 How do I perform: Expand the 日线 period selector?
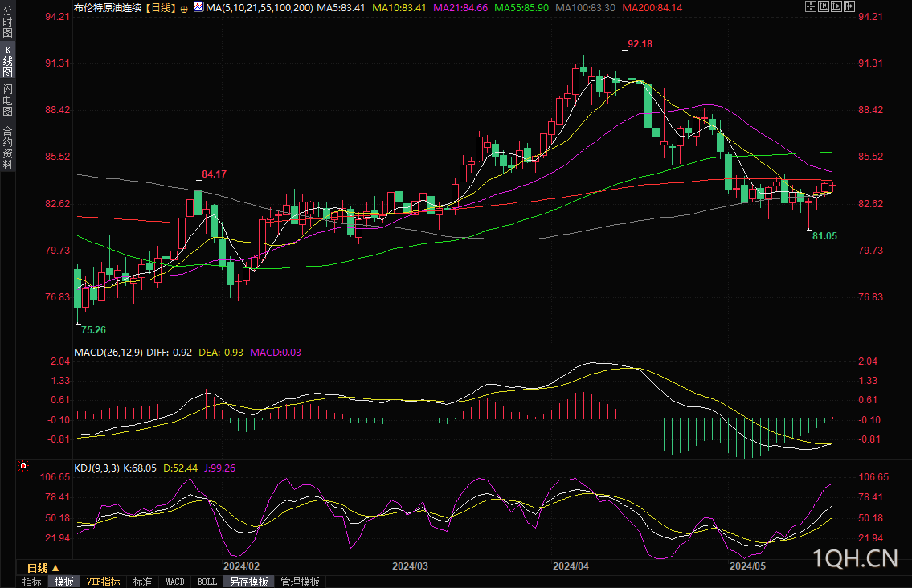pyautogui.click(x=43, y=568)
